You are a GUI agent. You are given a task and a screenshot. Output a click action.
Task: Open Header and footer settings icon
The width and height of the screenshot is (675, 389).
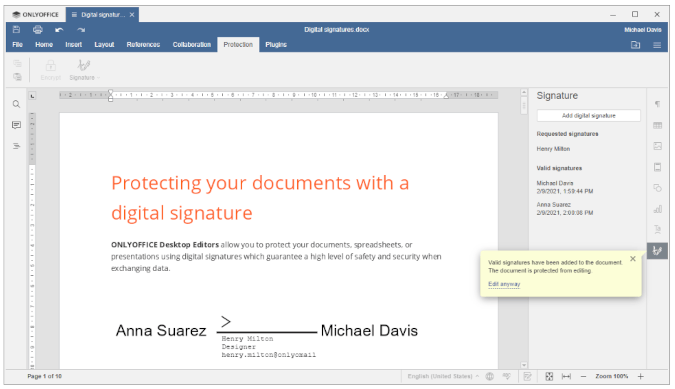(x=657, y=167)
